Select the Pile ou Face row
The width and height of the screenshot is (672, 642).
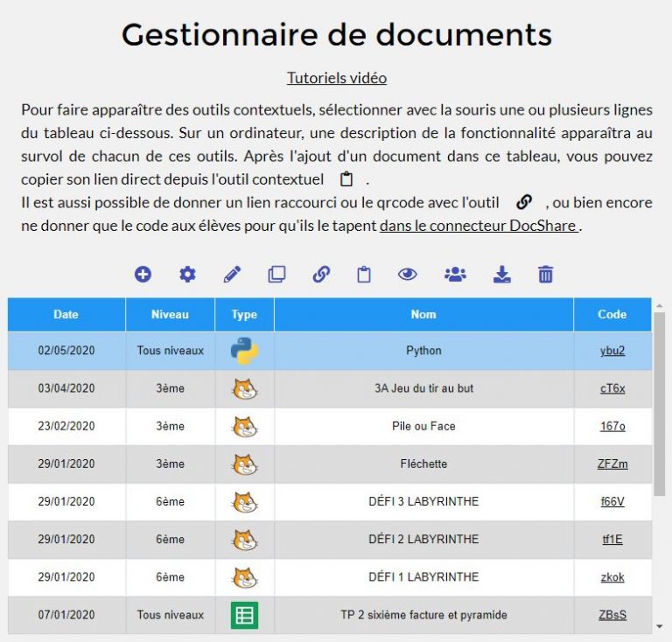click(423, 426)
